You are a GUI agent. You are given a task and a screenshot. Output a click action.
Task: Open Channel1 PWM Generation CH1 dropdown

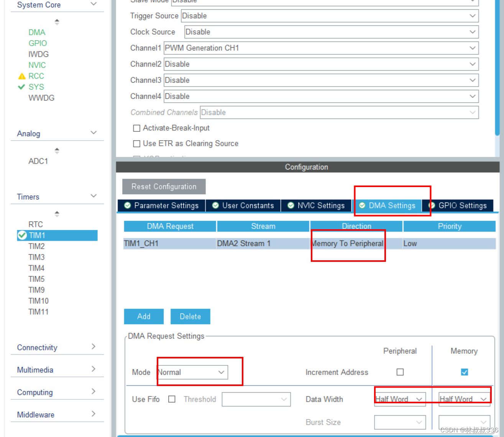(321, 48)
